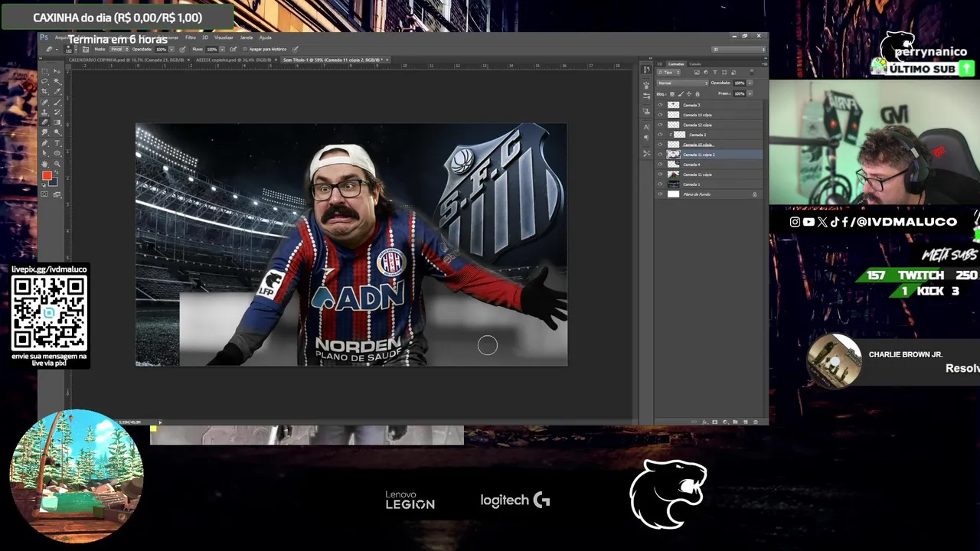Open the Visualizar menu
This screenshot has height=551, width=980.
224,37
